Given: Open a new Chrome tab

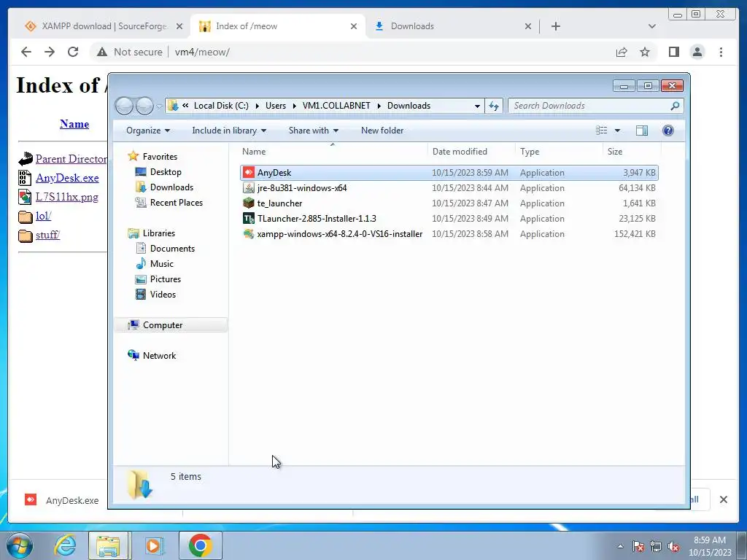Looking at the screenshot, I should [x=555, y=26].
